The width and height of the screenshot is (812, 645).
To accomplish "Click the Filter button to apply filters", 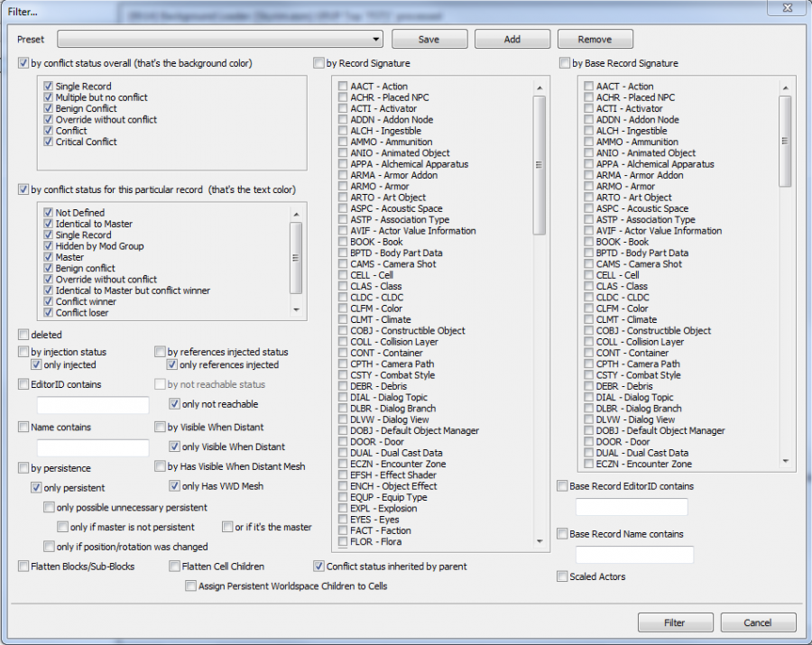I will (x=675, y=622).
